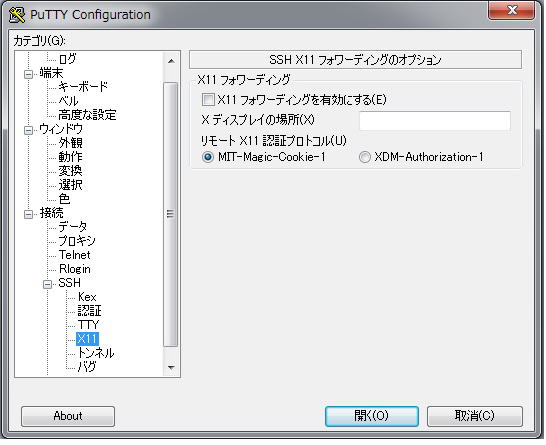Select MIT-Magic-Cookie-1 radio button

pyautogui.click(x=208, y=157)
